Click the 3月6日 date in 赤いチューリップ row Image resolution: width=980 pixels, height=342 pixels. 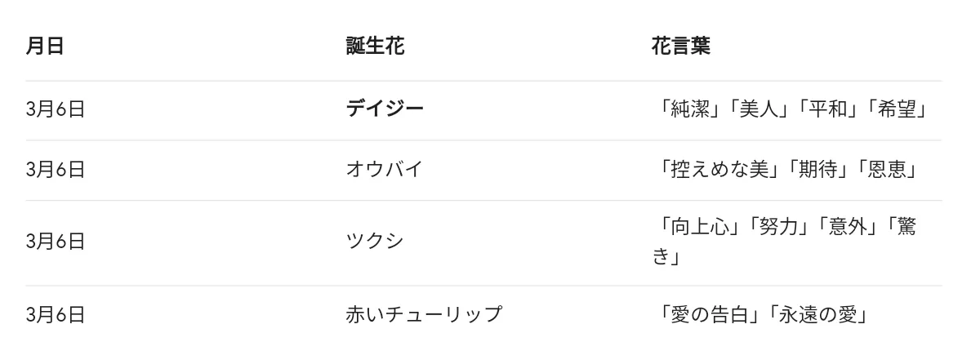tap(56, 313)
